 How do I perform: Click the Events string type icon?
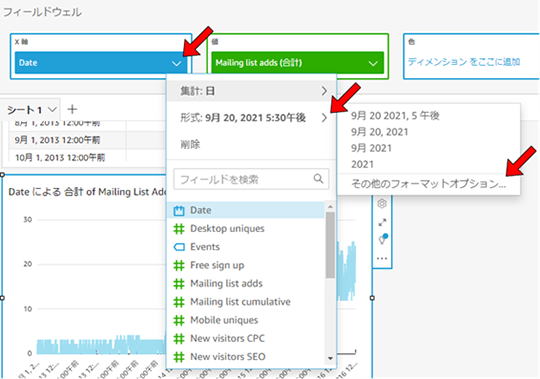(x=179, y=247)
